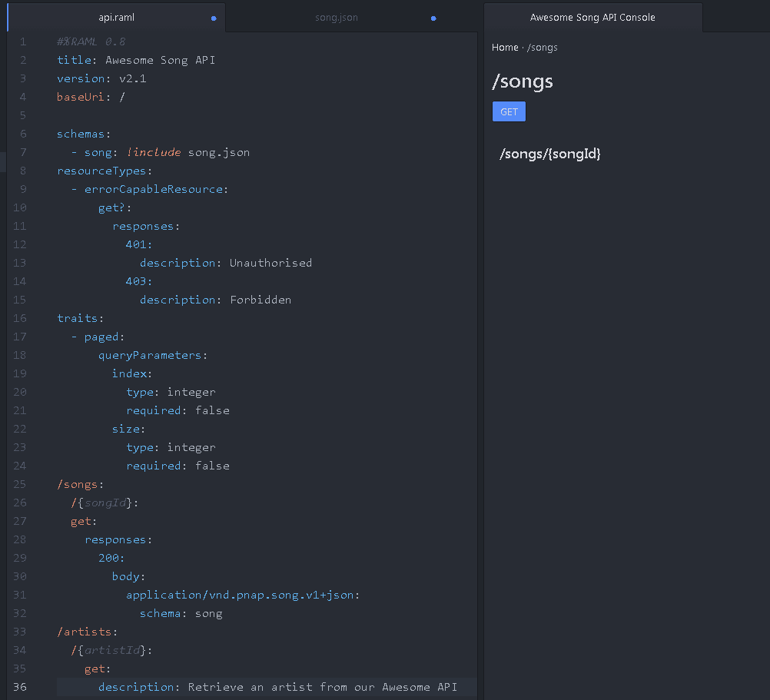This screenshot has width=770, height=700.
Task: Click '!include' keyword on line 7
Action: [154, 152]
